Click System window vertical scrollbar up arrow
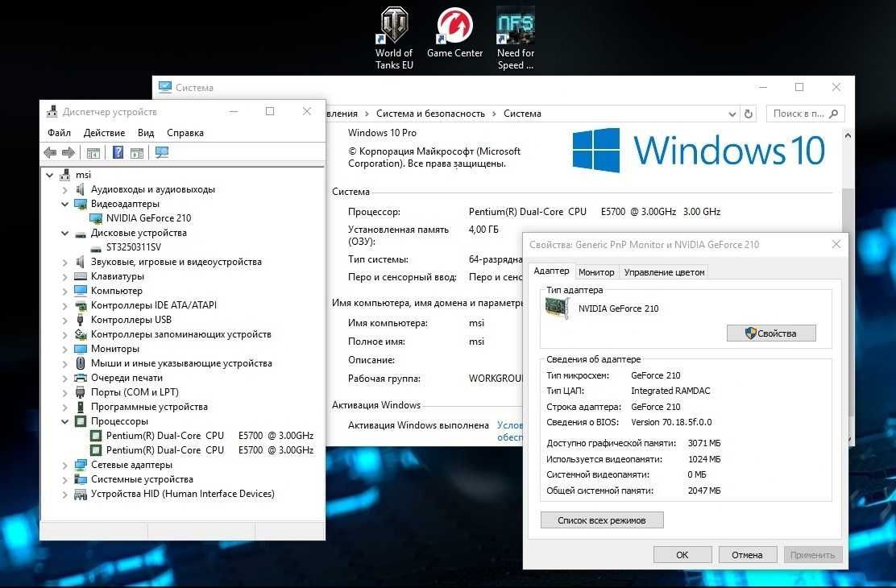The image size is (896, 588). coord(848,136)
